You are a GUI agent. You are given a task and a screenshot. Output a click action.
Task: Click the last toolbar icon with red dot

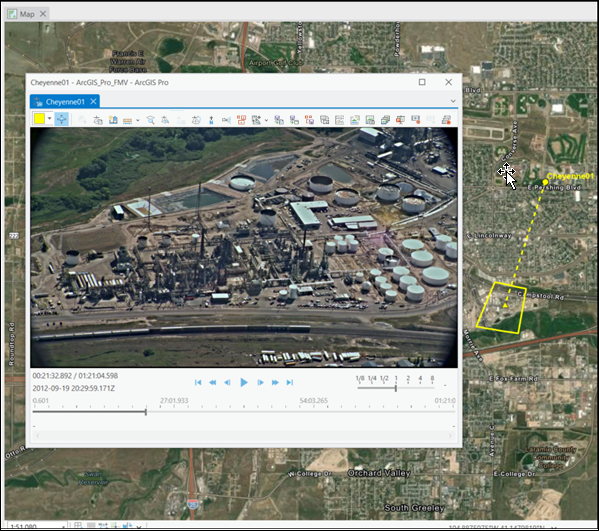pyautogui.click(x=446, y=120)
